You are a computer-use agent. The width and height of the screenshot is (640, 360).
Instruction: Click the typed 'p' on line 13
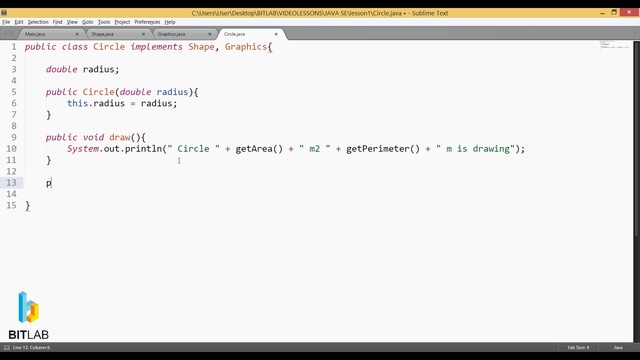49,183
